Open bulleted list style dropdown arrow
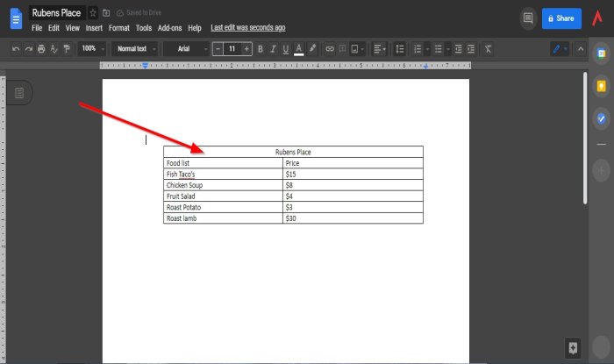 tap(448, 49)
